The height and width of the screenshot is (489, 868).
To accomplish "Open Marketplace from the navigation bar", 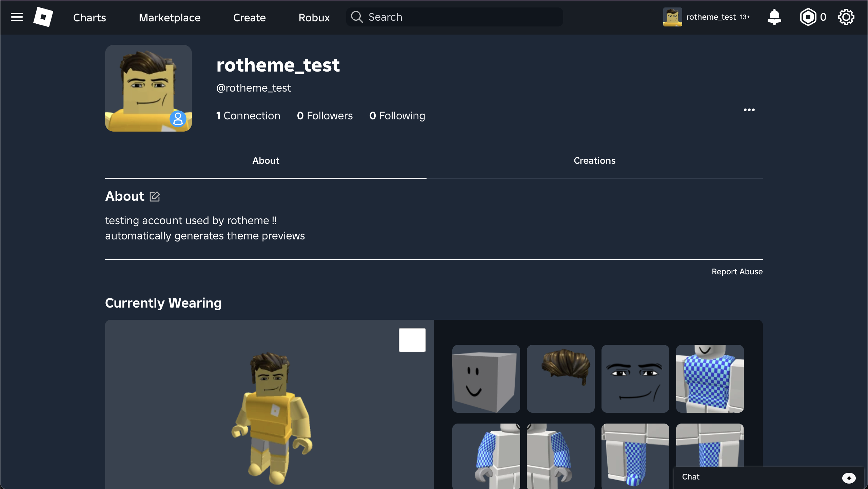I will (x=170, y=17).
